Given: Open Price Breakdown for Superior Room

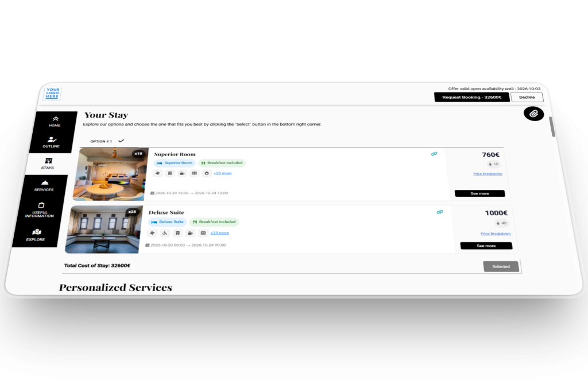Looking at the screenshot, I should [x=488, y=174].
